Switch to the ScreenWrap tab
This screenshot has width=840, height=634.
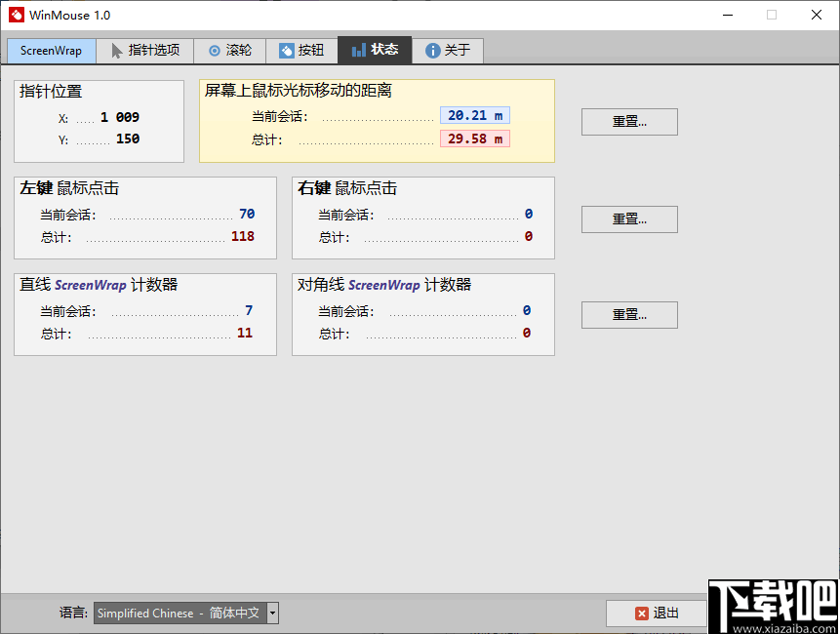tap(51, 50)
